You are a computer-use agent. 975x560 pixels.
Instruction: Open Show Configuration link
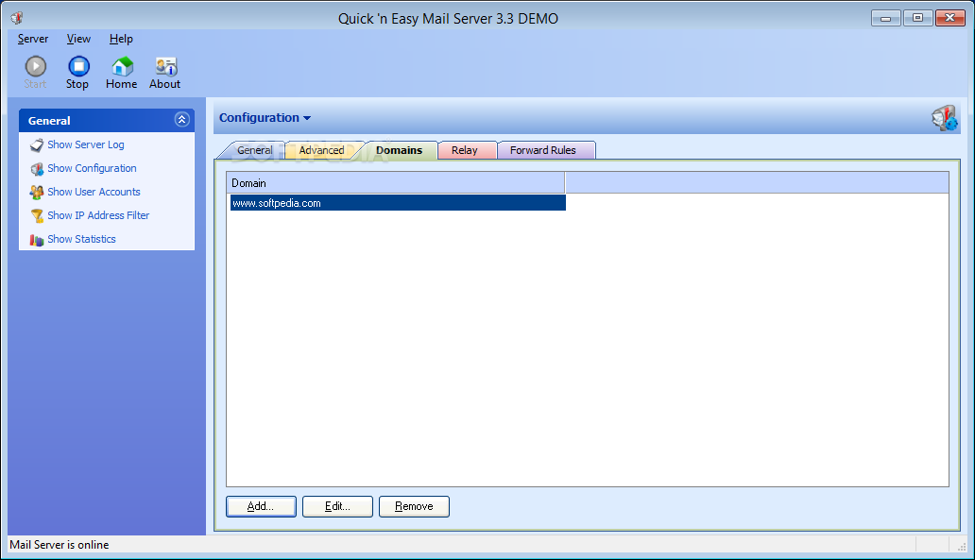(92, 168)
